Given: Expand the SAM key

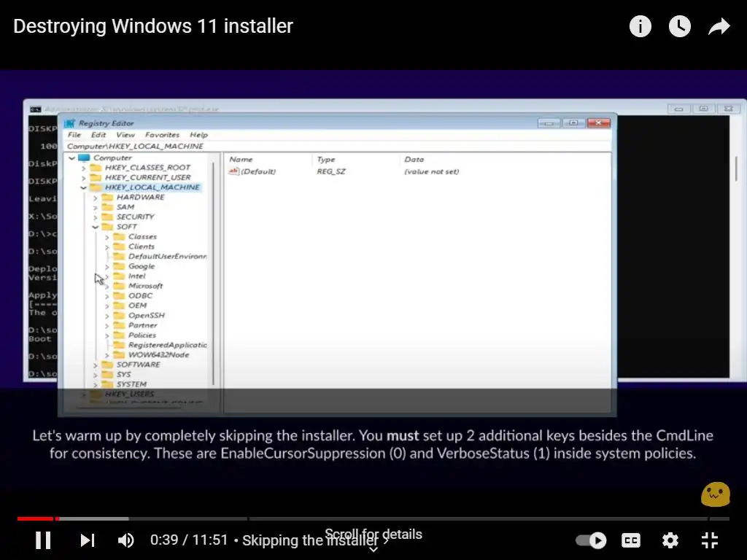Looking at the screenshot, I should pyautogui.click(x=96, y=207).
